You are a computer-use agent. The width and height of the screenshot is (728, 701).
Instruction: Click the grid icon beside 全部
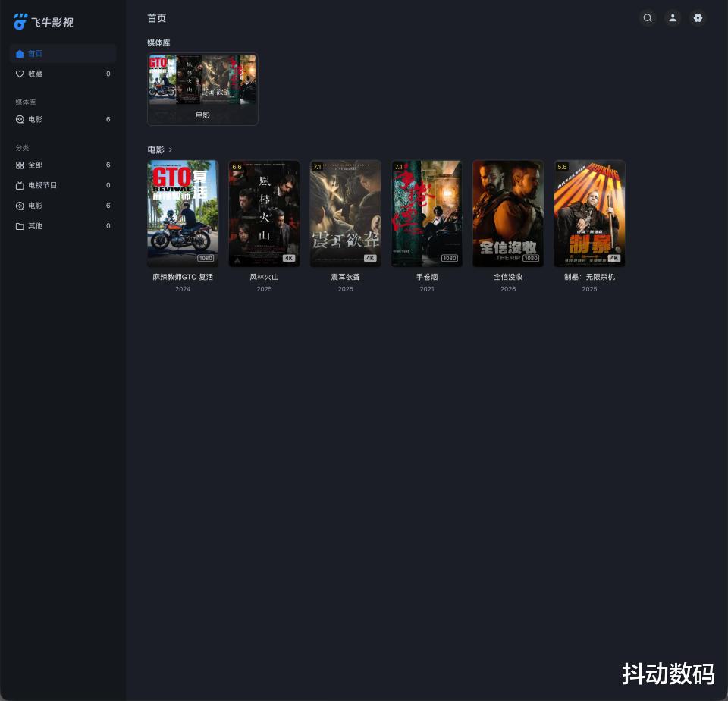coord(20,165)
